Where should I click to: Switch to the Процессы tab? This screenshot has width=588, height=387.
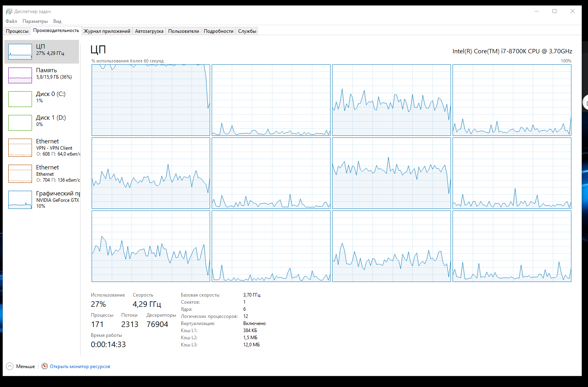[x=17, y=31]
